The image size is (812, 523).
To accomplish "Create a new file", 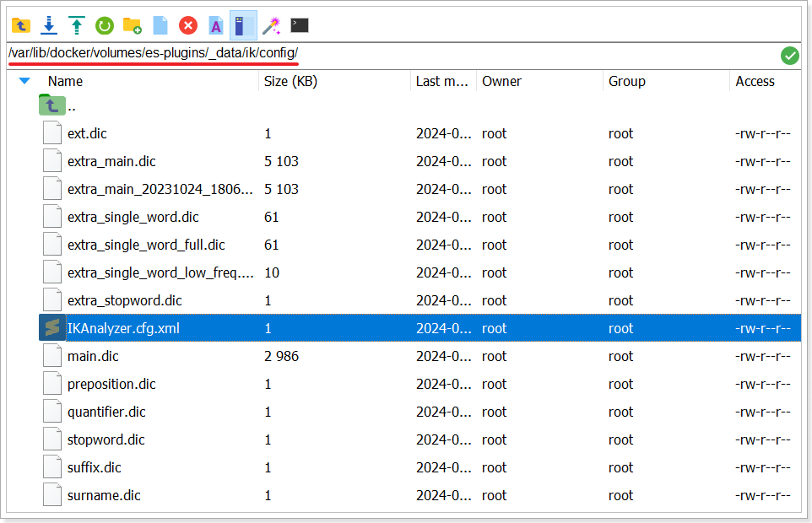I will [x=160, y=25].
